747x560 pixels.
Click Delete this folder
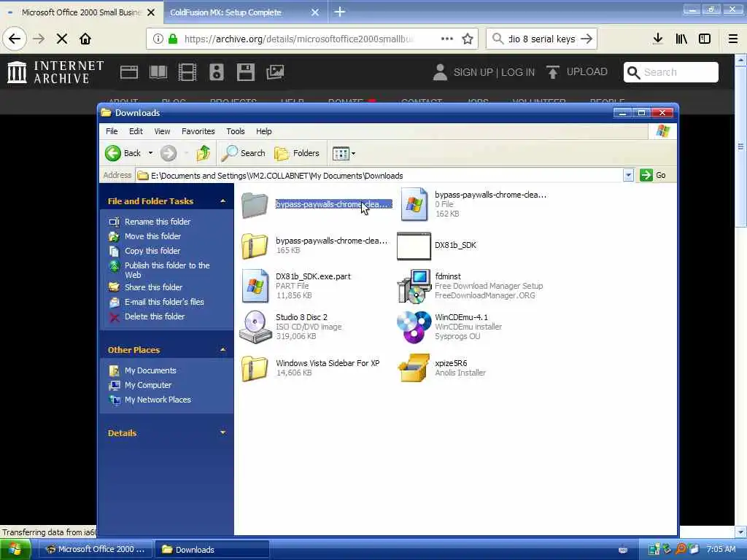[x=155, y=316]
